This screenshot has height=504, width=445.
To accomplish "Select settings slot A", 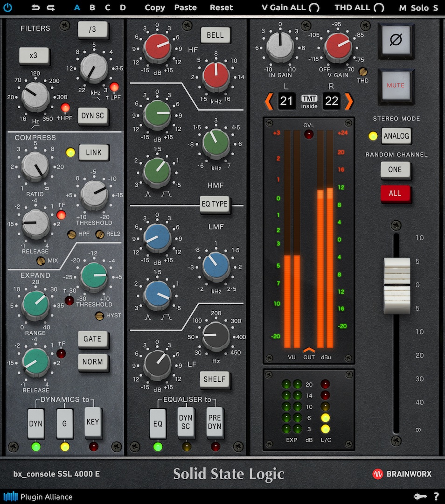I will pyautogui.click(x=77, y=7).
